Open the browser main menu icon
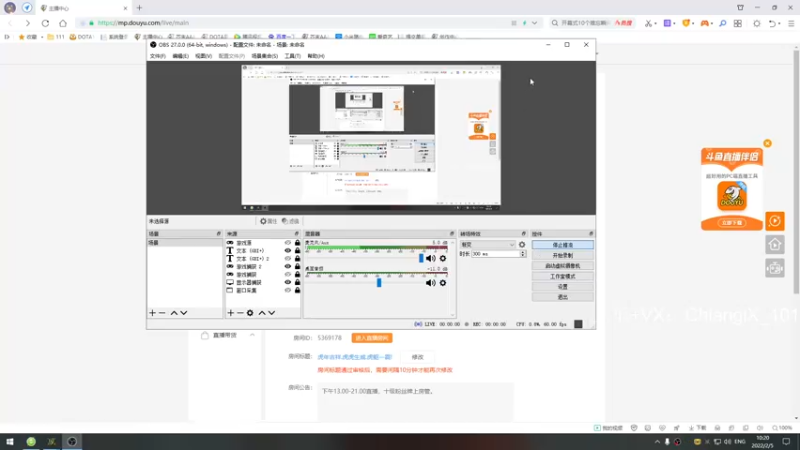 point(791,23)
